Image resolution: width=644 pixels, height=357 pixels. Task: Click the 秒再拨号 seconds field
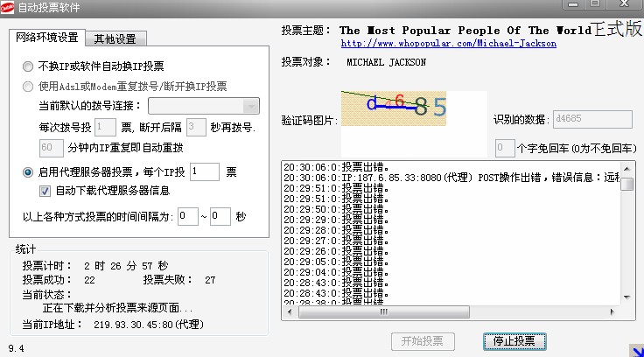[196, 128]
